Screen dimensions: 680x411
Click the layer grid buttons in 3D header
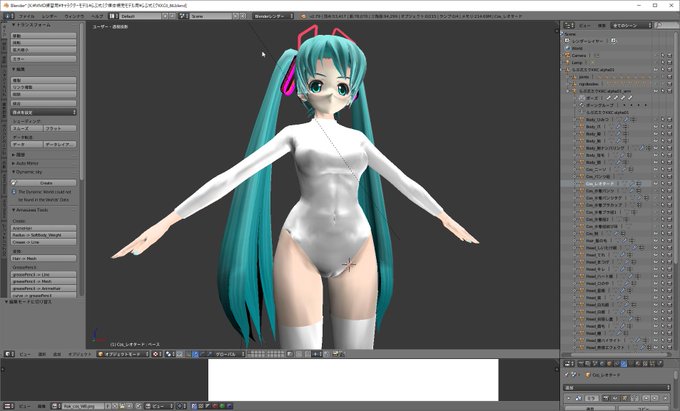268,354
